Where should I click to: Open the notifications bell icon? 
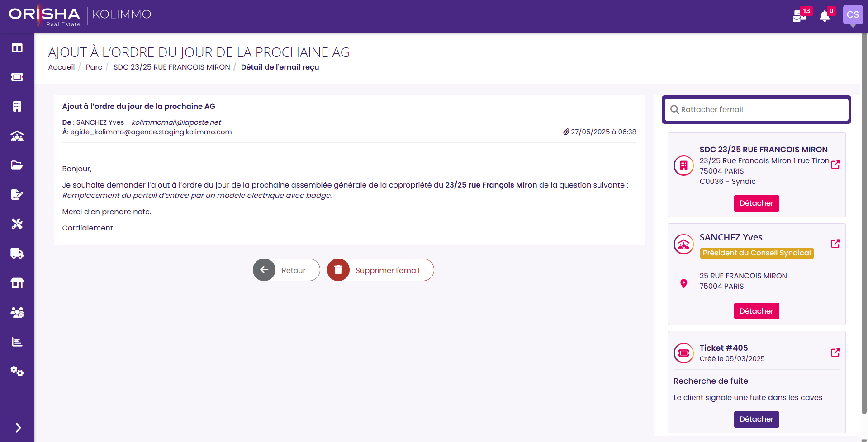tap(825, 16)
